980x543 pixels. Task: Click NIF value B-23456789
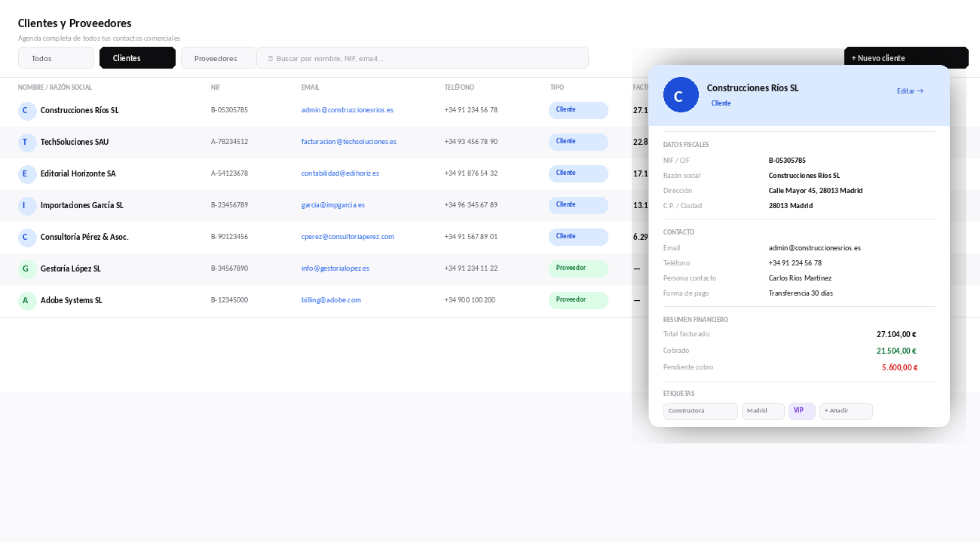coord(229,205)
